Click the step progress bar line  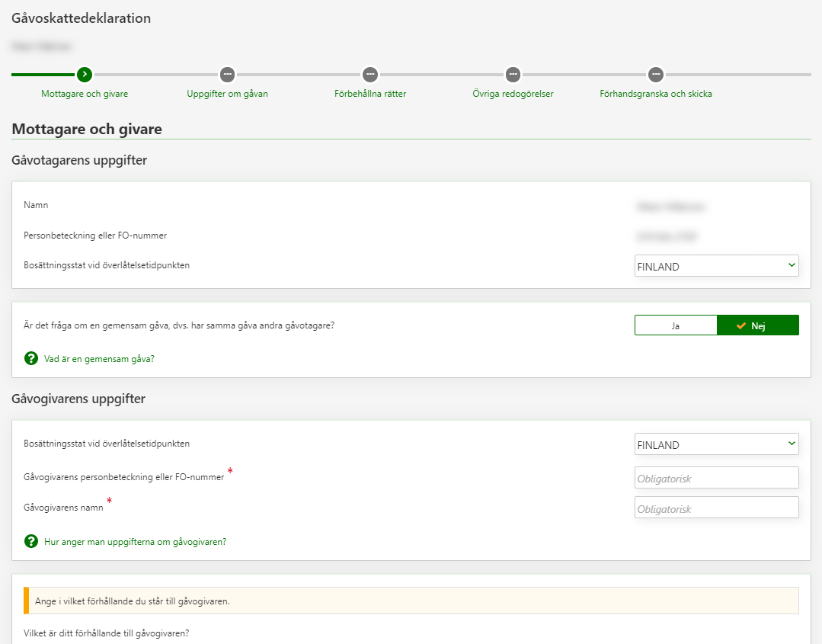(442, 75)
